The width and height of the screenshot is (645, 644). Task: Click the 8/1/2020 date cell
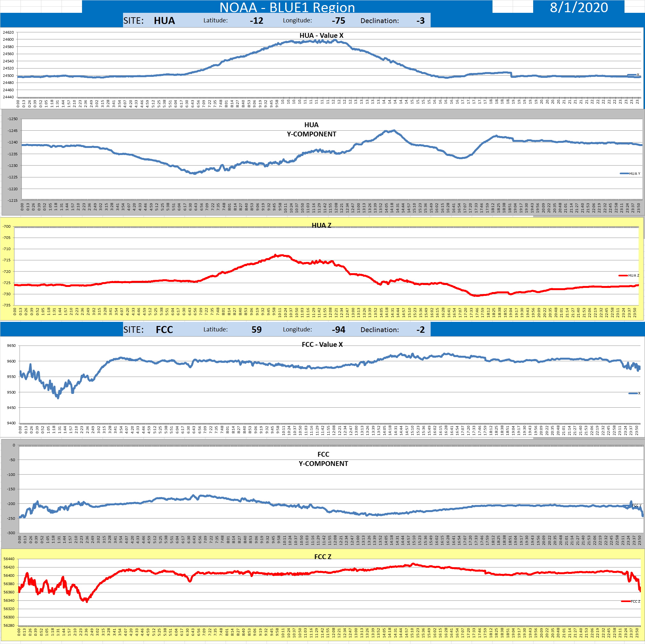[x=579, y=7]
